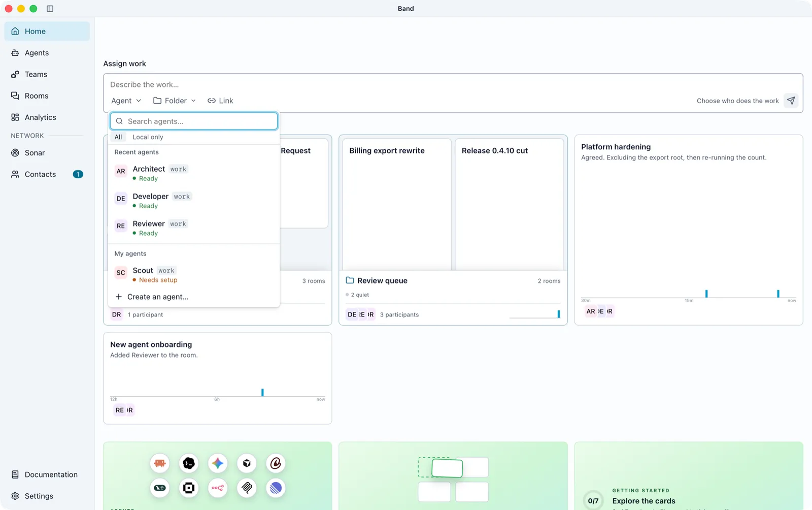This screenshot has height=510, width=812.
Task: Open Analytics view
Action: pyautogui.click(x=47, y=117)
